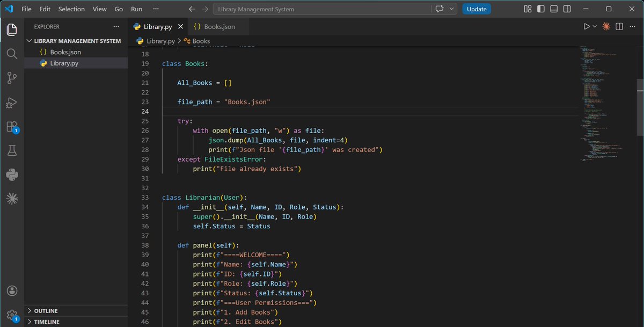Open editor More Actions ellipsis
This screenshot has width=644, height=327.
tap(633, 26)
